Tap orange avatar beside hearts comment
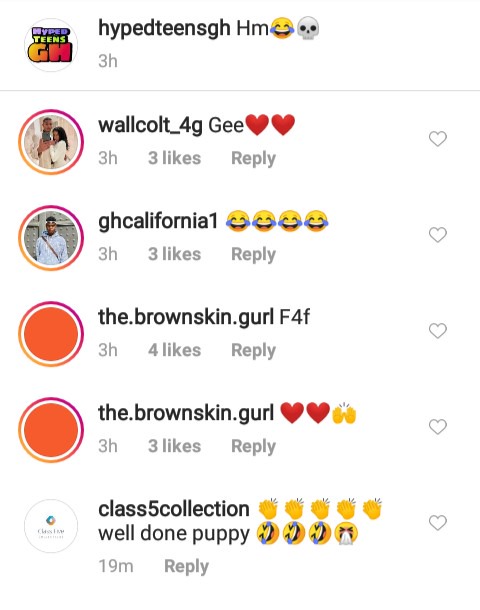 pyautogui.click(x=51, y=430)
